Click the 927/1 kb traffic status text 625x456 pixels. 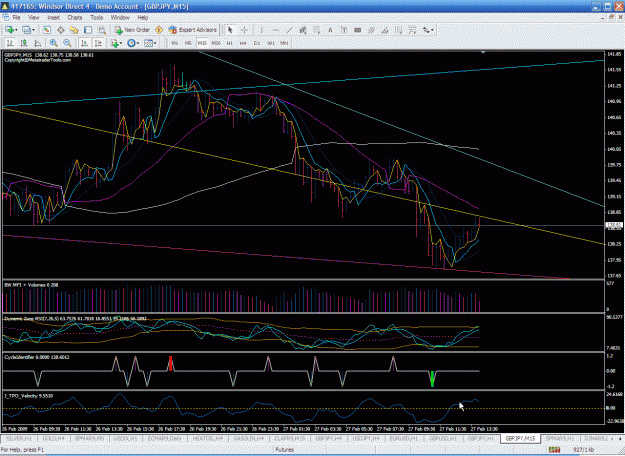(584, 450)
